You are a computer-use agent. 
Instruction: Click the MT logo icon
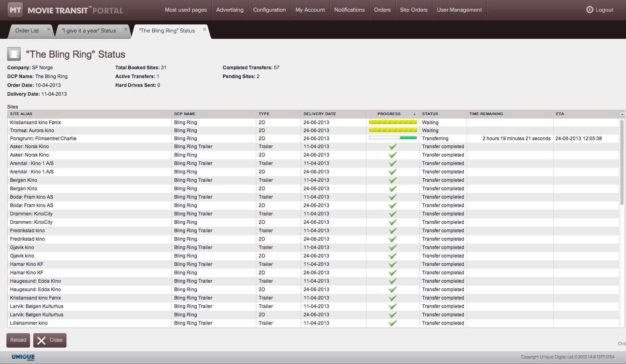15,10
